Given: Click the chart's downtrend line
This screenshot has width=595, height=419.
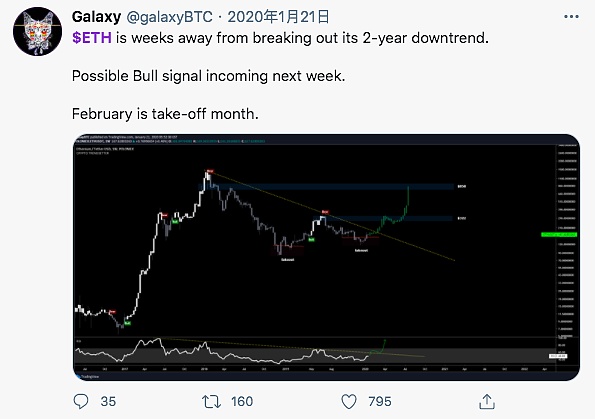Looking at the screenshot, I should click(333, 217).
